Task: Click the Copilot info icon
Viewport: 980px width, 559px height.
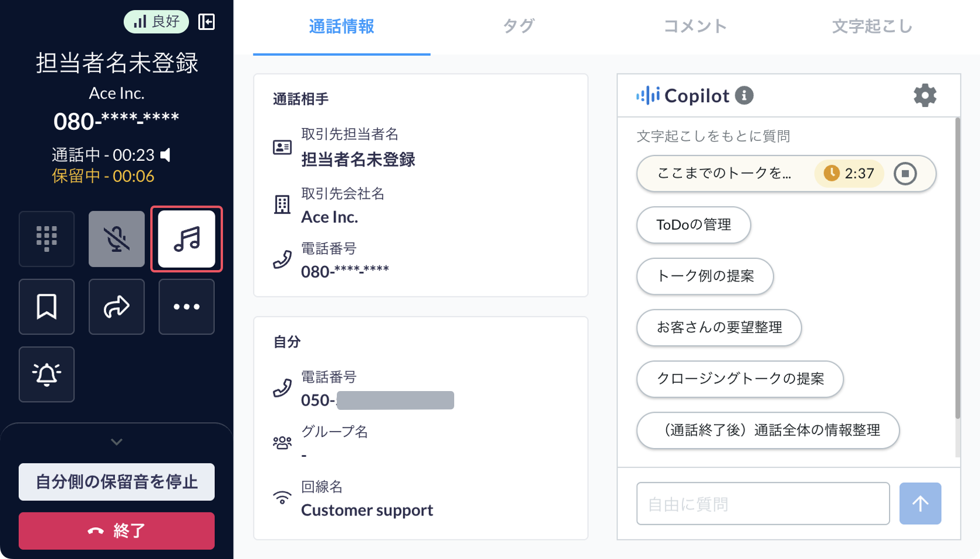Action: [744, 95]
